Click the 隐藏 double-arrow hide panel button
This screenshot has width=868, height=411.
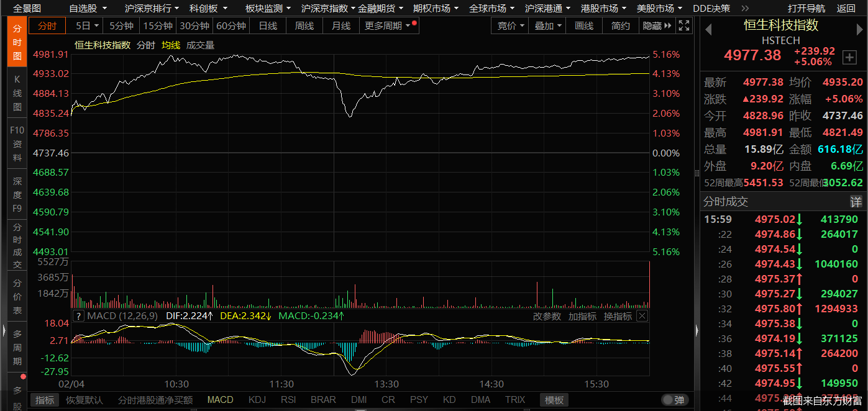(x=657, y=25)
